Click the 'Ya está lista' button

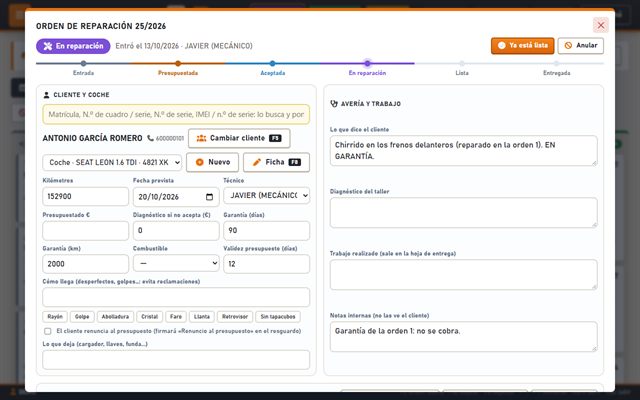(522, 46)
